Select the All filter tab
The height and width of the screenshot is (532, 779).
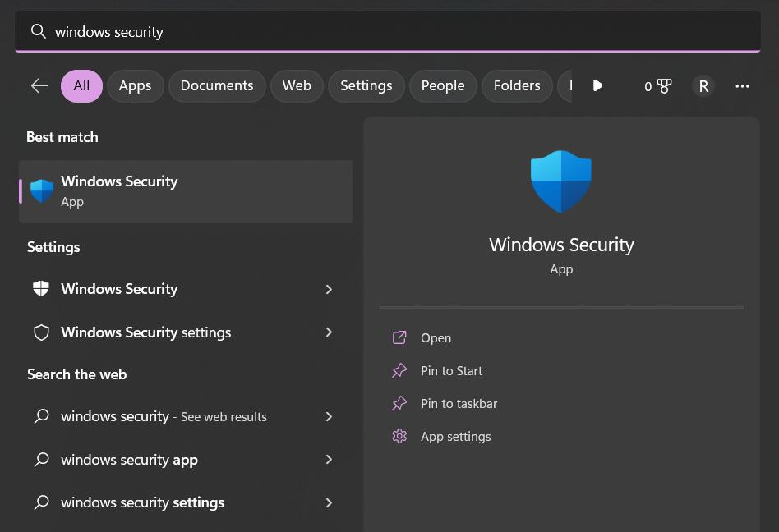[81, 86]
